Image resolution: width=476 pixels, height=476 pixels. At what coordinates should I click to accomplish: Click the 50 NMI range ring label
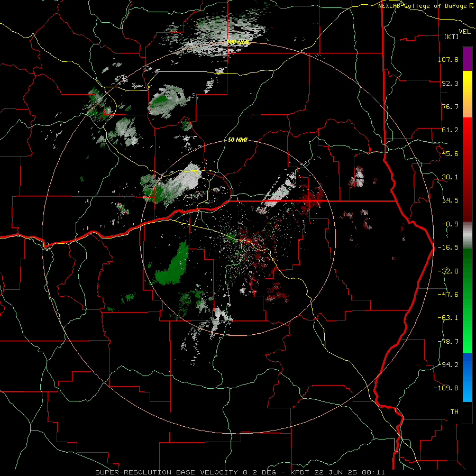tap(237, 140)
